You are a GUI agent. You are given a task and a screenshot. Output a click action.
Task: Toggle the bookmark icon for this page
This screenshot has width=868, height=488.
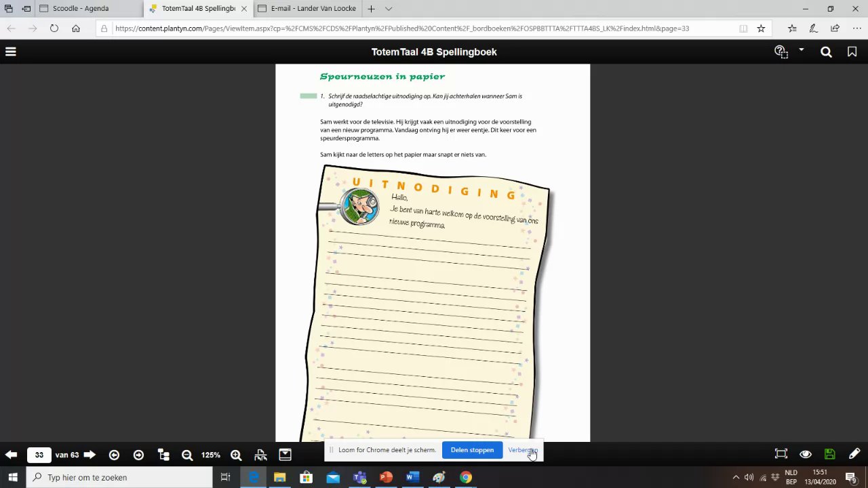tap(852, 52)
